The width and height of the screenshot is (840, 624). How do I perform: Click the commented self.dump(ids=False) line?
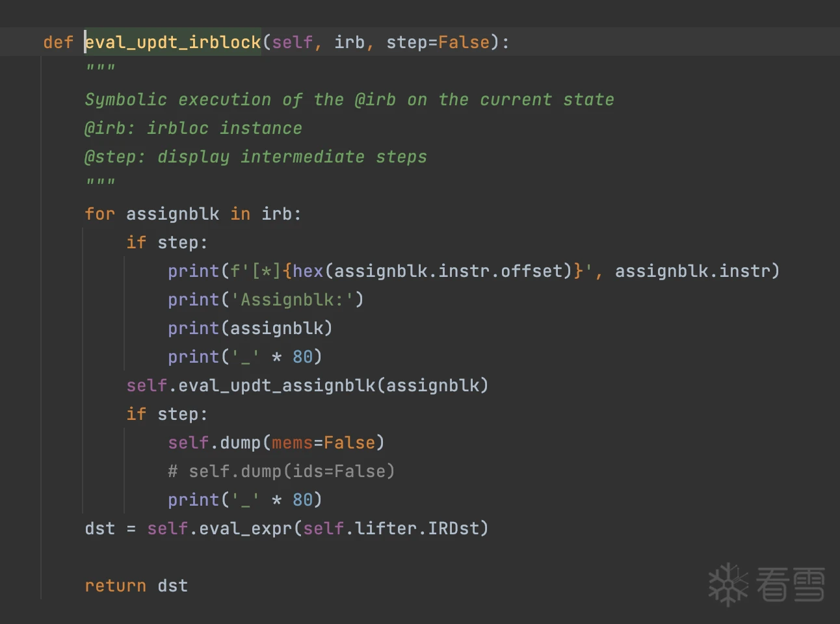click(282, 471)
